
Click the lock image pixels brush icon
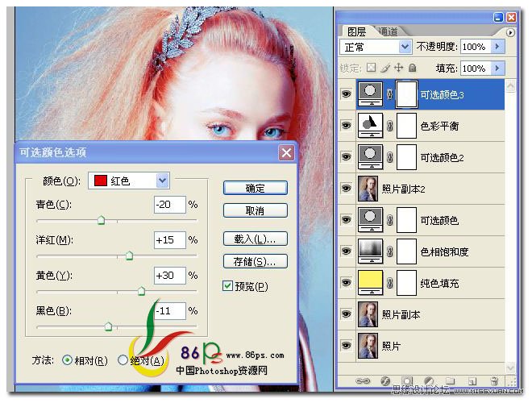tap(384, 68)
